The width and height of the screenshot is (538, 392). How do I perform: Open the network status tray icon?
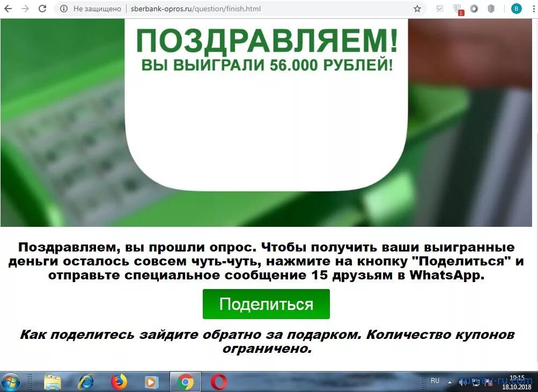click(x=475, y=382)
